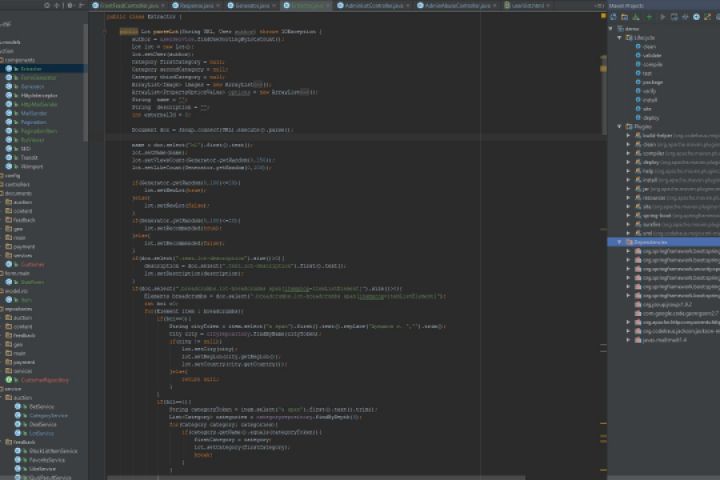
Task: Select the Maven install lifecycle goal
Action: pyautogui.click(x=650, y=99)
